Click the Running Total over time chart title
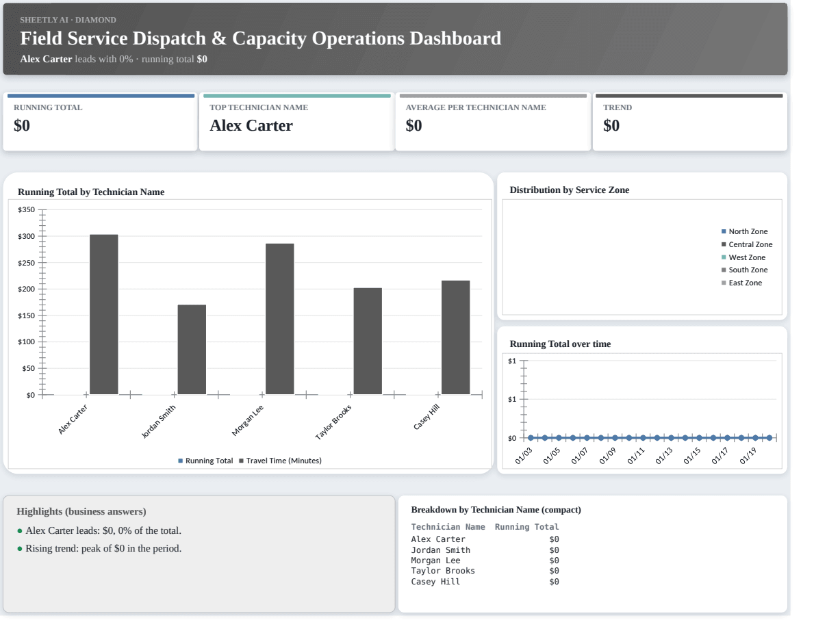The height and width of the screenshot is (631, 840). point(560,344)
